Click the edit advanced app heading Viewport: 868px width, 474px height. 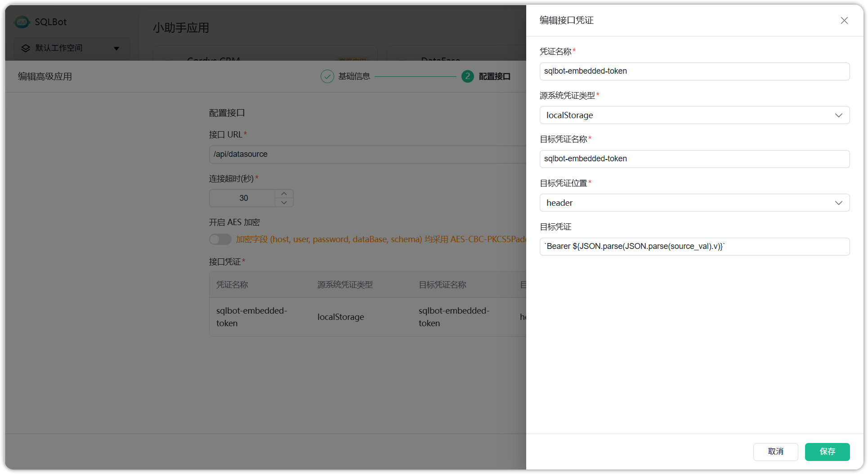coord(45,77)
